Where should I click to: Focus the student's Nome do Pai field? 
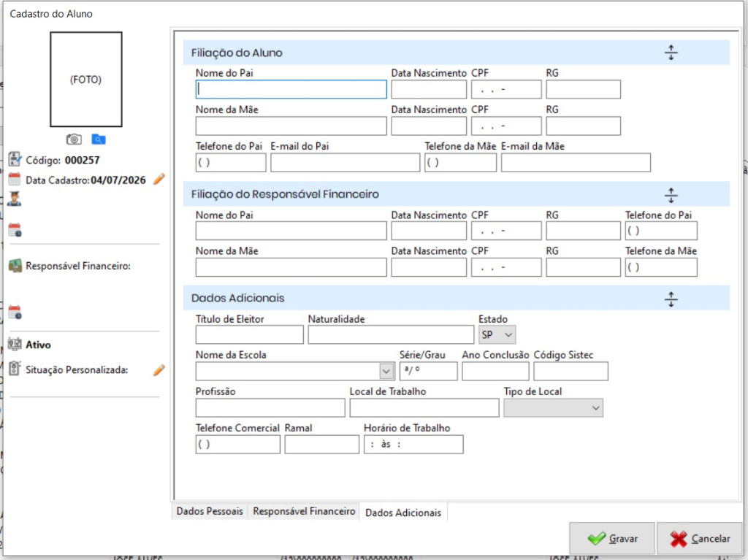point(291,89)
